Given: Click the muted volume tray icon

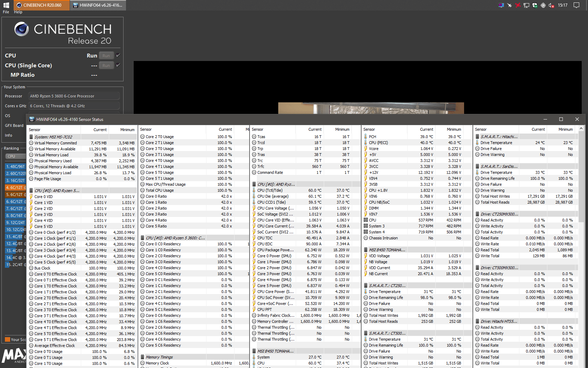Looking at the screenshot, I should pos(551,5).
